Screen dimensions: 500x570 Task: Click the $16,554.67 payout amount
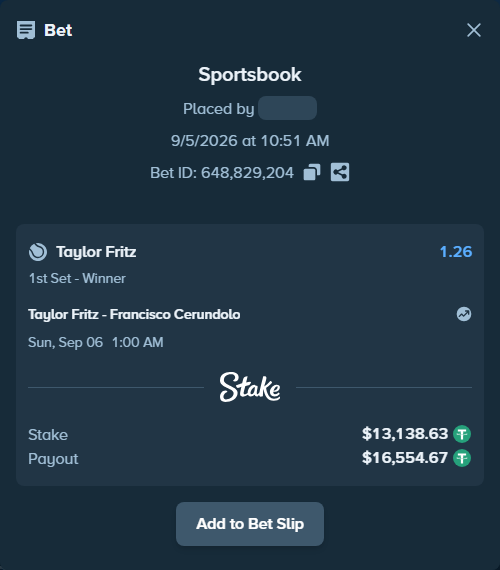405,458
